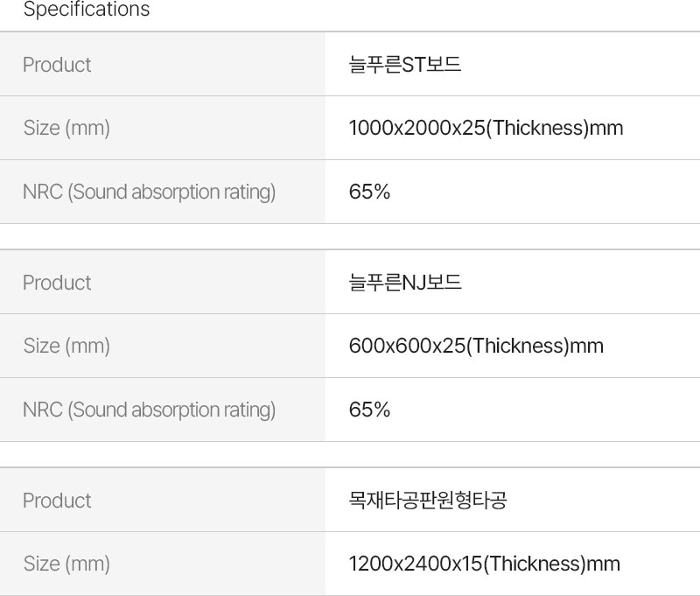Click Size (mm) label beside 1200x2400x15 value

[x=66, y=564]
